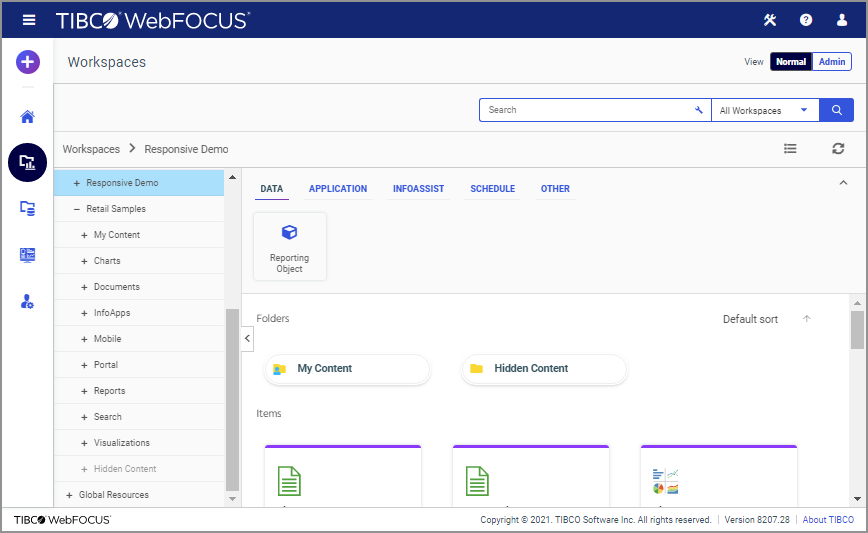Select Visualizations in the tree

[x=122, y=443]
